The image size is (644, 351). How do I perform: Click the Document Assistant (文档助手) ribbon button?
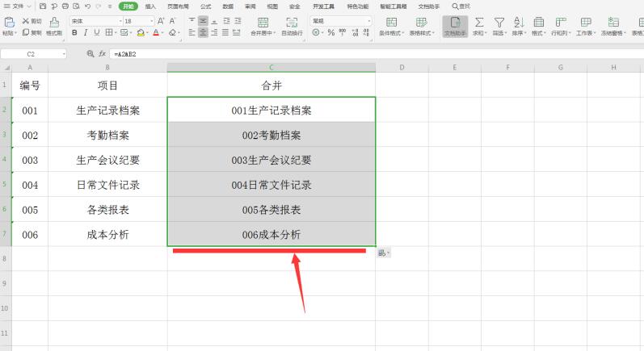(455, 27)
